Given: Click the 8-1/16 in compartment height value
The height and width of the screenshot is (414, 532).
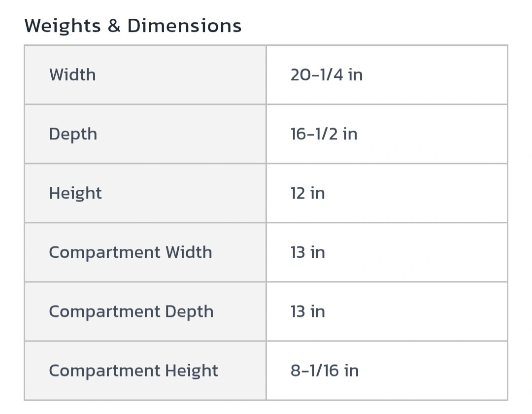Looking at the screenshot, I should [x=324, y=371].
